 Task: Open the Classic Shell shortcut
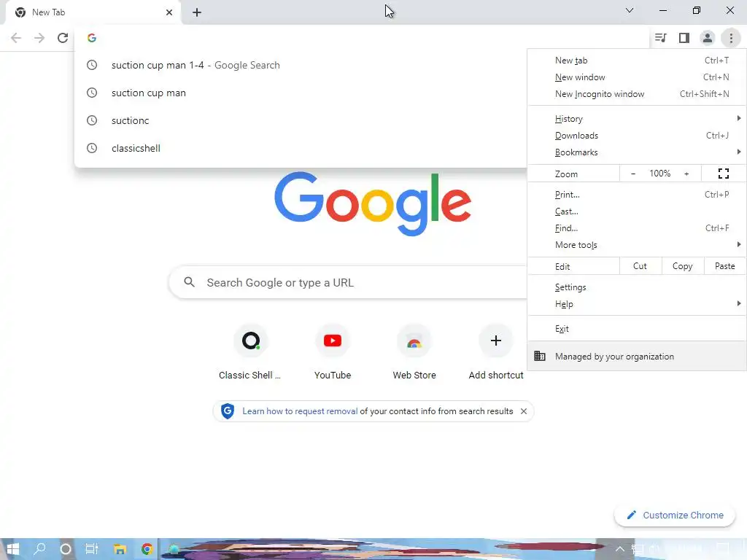(250, 352)
